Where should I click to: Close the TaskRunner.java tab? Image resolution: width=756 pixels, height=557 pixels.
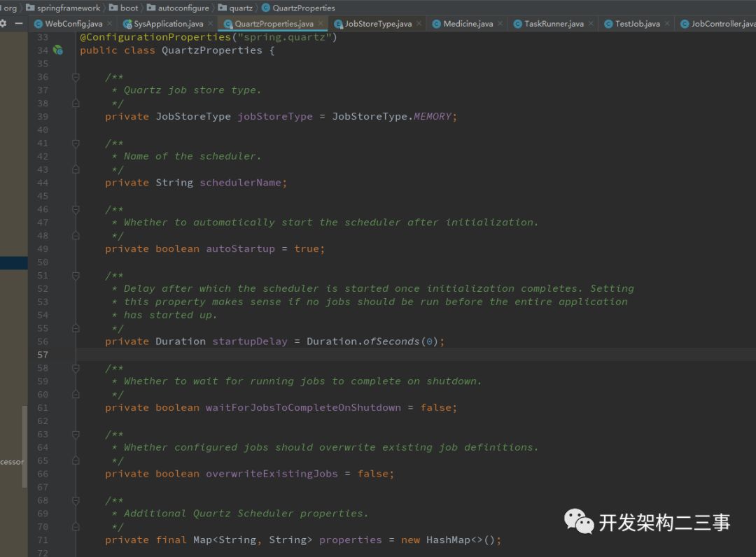591,23
